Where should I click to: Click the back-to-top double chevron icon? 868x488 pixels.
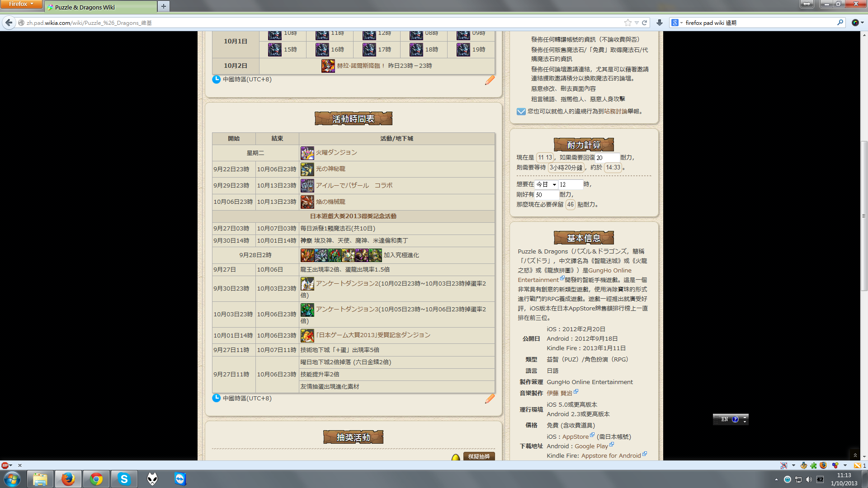pyautogui.click(x=854, y=455)
